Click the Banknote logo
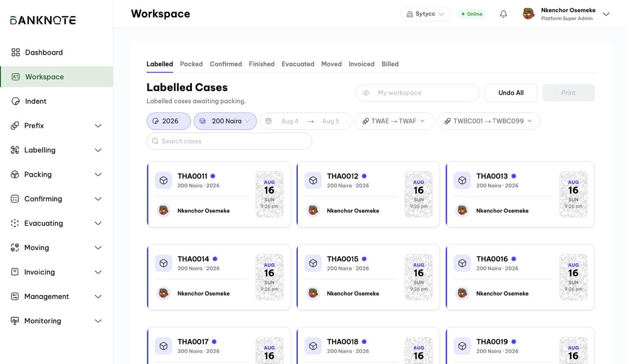 [43, 20]
